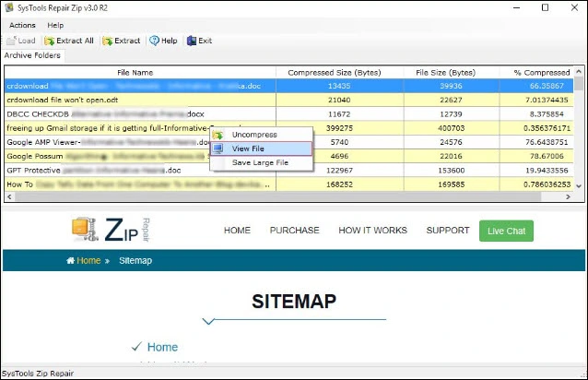588x380 pixels.
Task: Click the Uncompress folder icon in context menu
Action: point(218,135)
